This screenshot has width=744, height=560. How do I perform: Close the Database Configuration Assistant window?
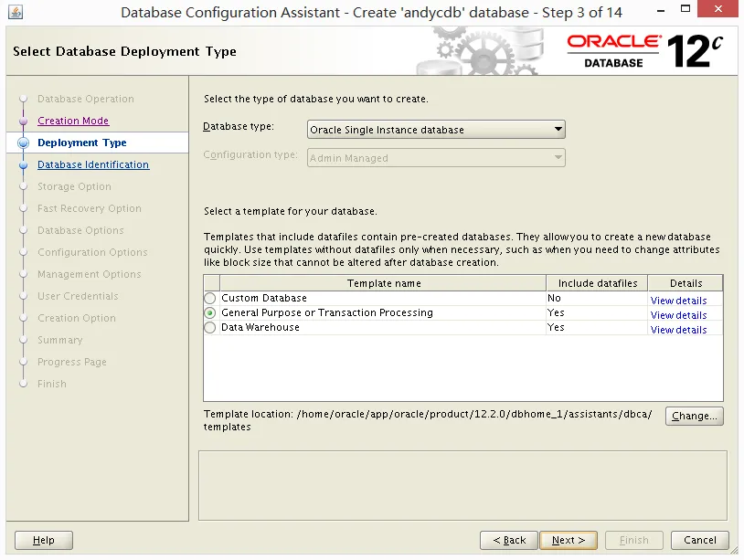718,9
